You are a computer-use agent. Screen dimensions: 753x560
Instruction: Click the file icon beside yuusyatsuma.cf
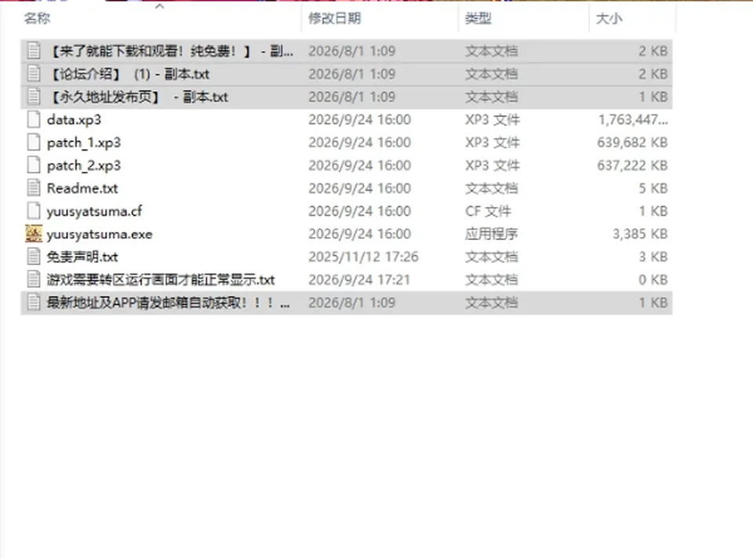pyautogui.click(x=34, y=211)
